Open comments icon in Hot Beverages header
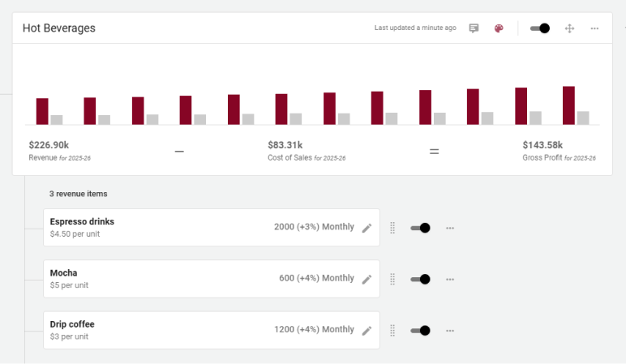Screen dimensions: 626x364 [x=474, y=28]
